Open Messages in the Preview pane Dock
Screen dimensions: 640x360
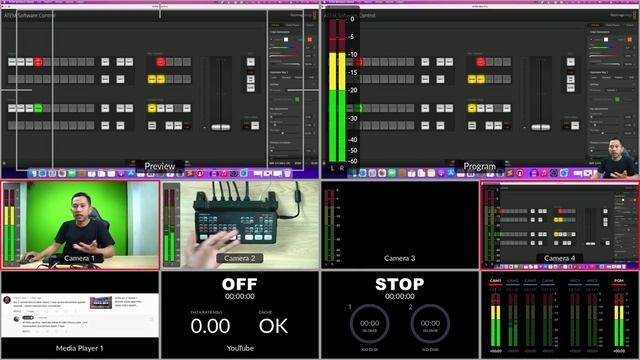click(71, 173)
